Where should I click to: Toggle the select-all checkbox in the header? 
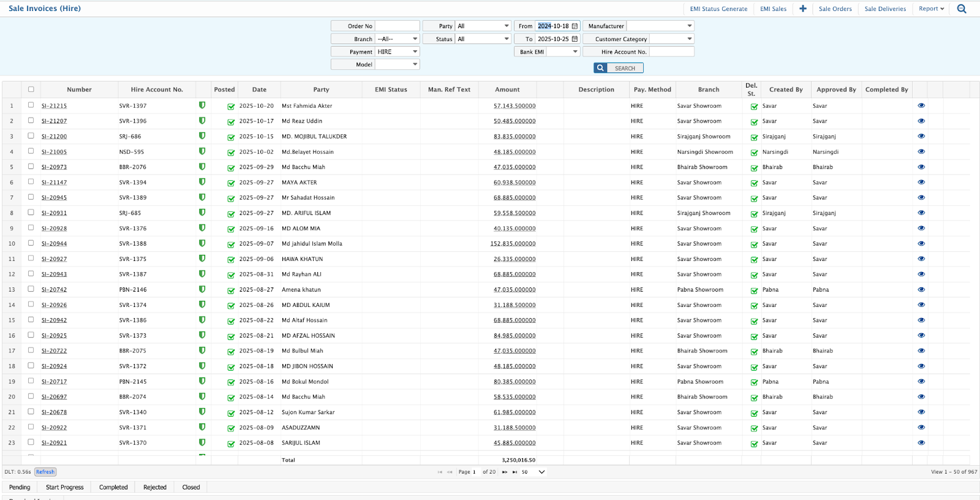[x=31, y=89]
